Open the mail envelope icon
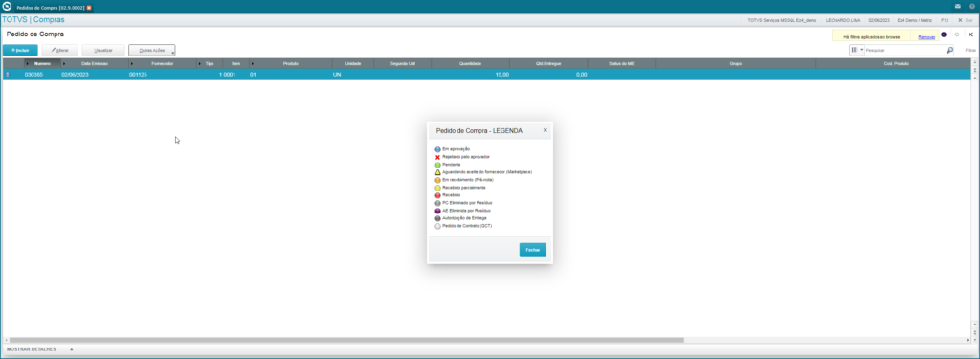980x359 pixels. click(957, 7)
